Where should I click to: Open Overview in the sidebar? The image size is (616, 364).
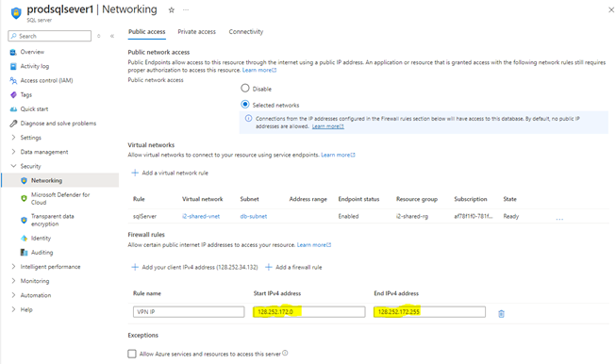[32, 52]
